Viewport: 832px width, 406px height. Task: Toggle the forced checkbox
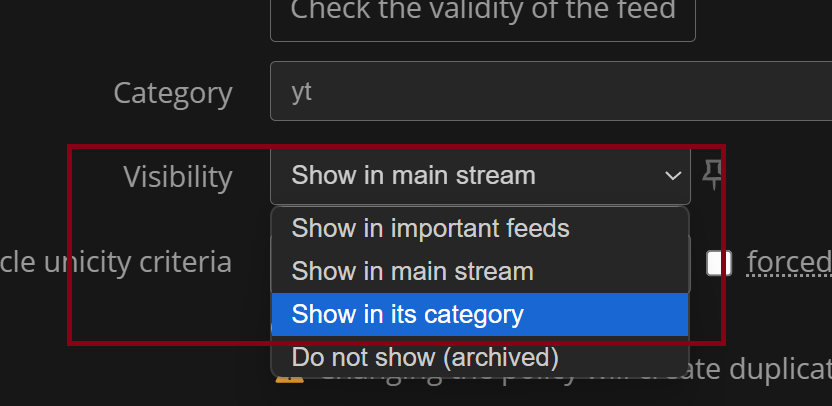[719, 263]
